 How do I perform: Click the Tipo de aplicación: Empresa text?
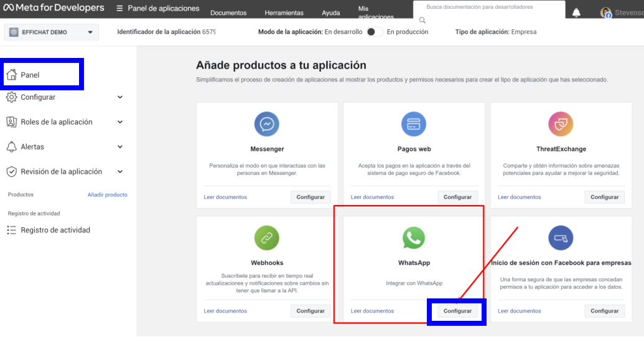[x=496, y=32]
